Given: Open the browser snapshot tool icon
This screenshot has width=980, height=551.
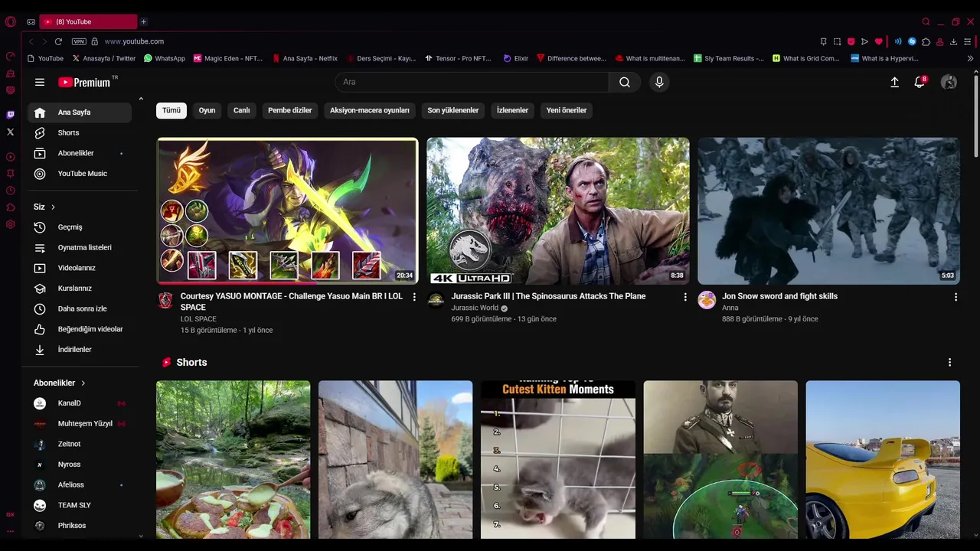Looking at the screenshot, I should (x=838, y=41).
